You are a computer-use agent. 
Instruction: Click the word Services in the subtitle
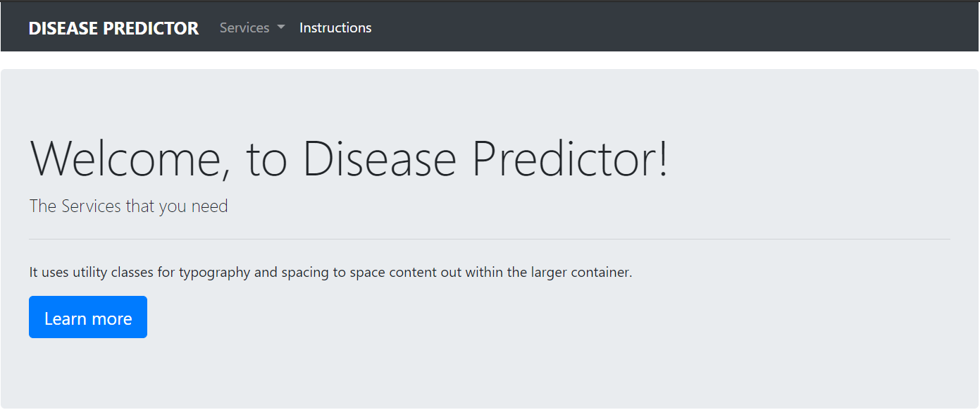[x=92, y=206]
